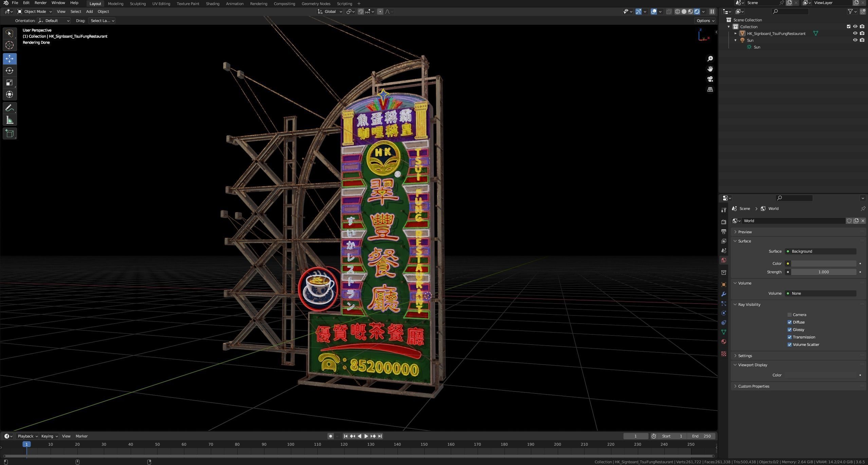Open the Global transform orientation dropdown
The height and width of the screenshot is (465, 868).
pyautogui.click(x=330, y=12)
